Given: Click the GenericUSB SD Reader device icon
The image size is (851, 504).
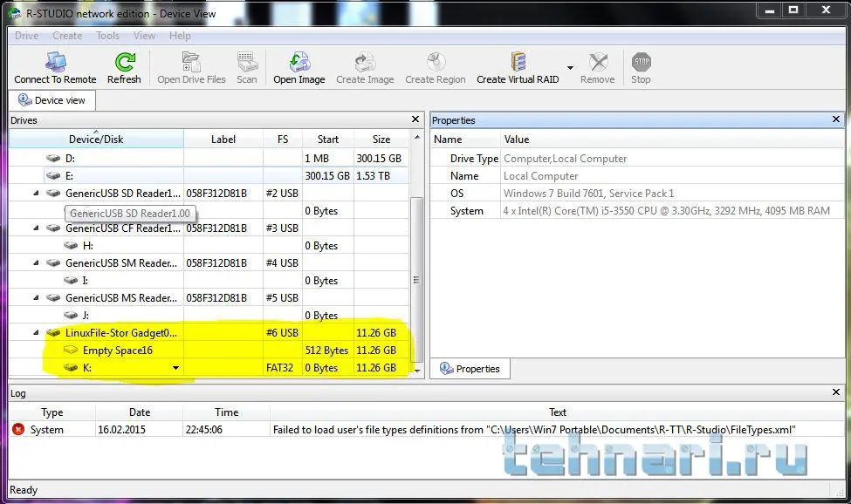Looking at the screenshot, I should [x=53, y=193].
